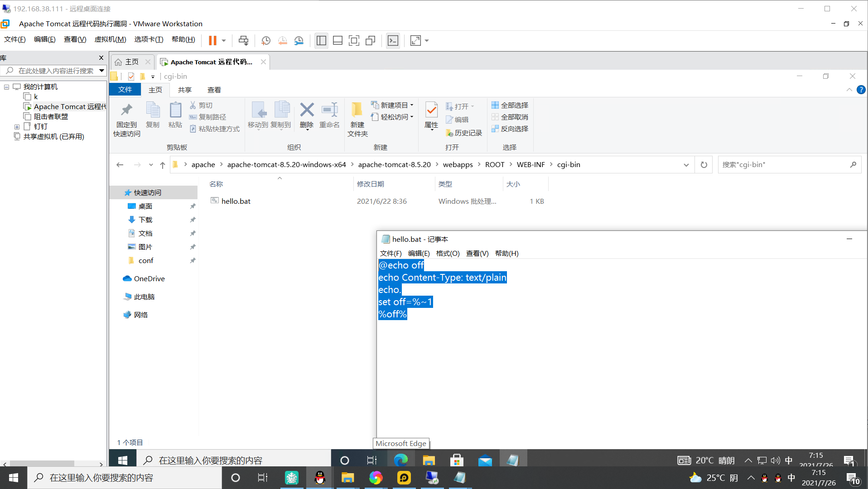Click 全部取消 in the Explorer ribbon
Viewport: 868px width, 489px height.
510,117
